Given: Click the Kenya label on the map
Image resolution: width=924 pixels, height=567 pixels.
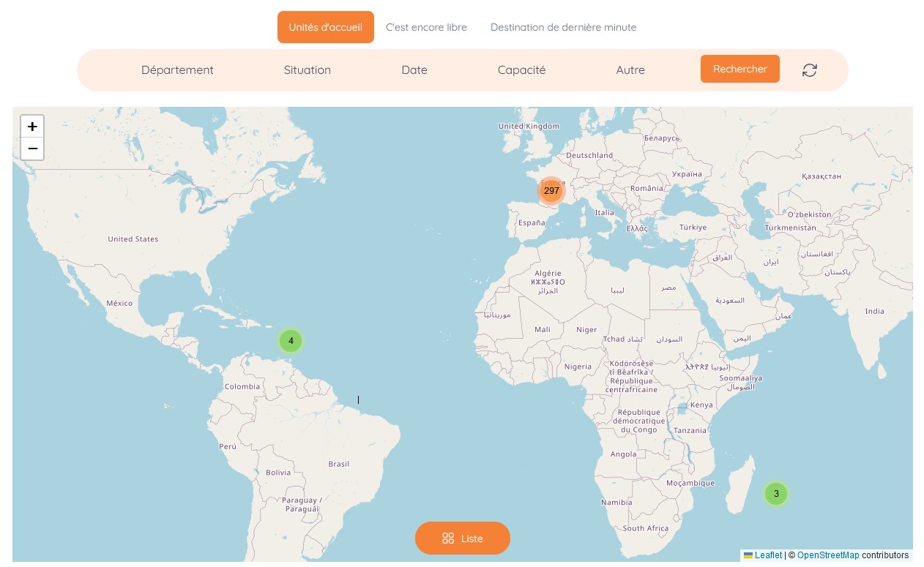Looking at the screenshot, I should point(701,405).
